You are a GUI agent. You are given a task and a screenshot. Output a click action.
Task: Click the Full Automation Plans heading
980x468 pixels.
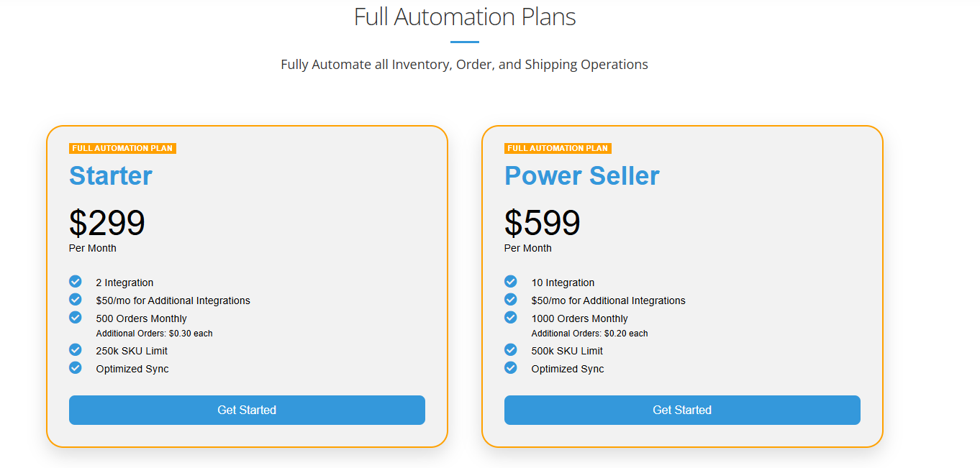[x=465, y=17]
